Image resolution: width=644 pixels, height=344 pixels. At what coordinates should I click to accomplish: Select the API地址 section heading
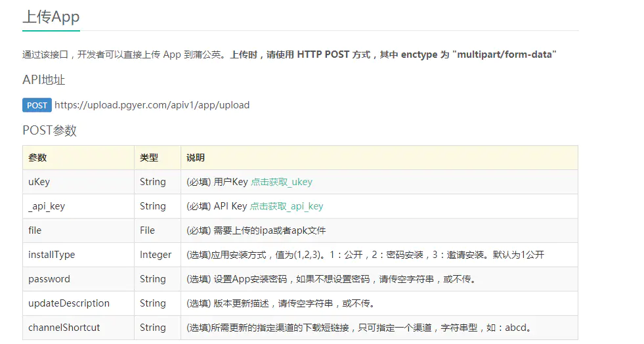[x=43, y=79]
